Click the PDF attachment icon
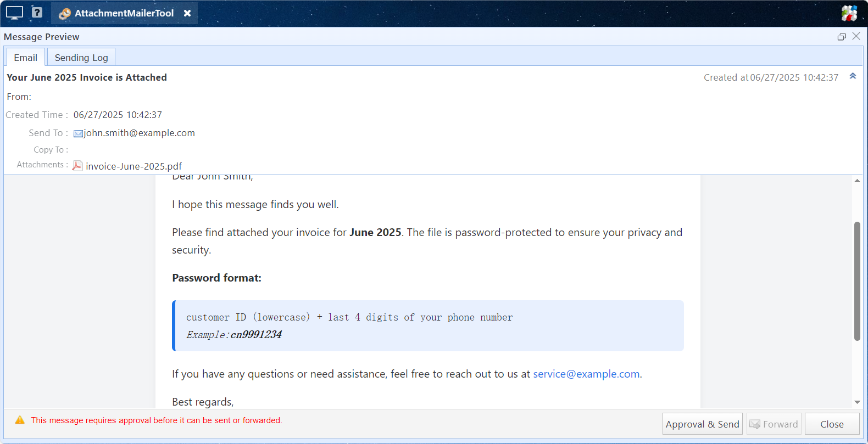868x444 pixels. click(77, 166)
